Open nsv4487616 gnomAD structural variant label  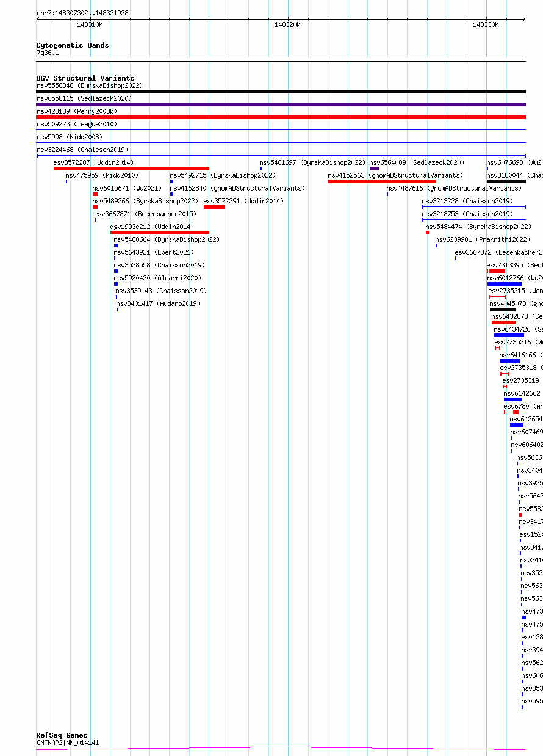454,188
